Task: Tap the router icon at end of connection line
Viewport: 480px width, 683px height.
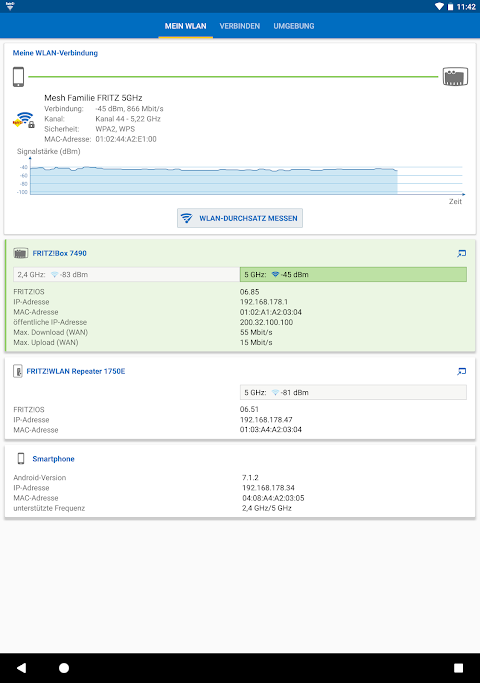Action: point(455,77)
